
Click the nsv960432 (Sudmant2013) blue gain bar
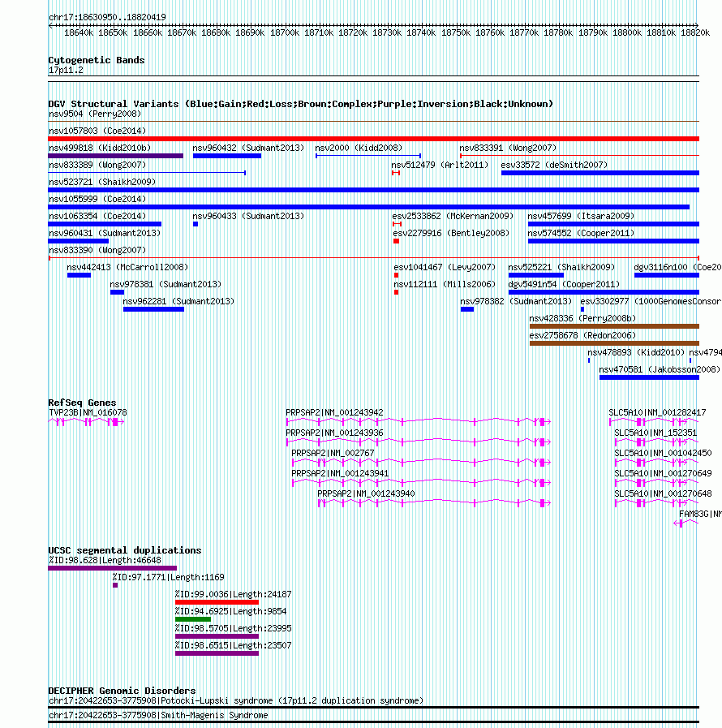pyautogui.click(x=227, y=156)
